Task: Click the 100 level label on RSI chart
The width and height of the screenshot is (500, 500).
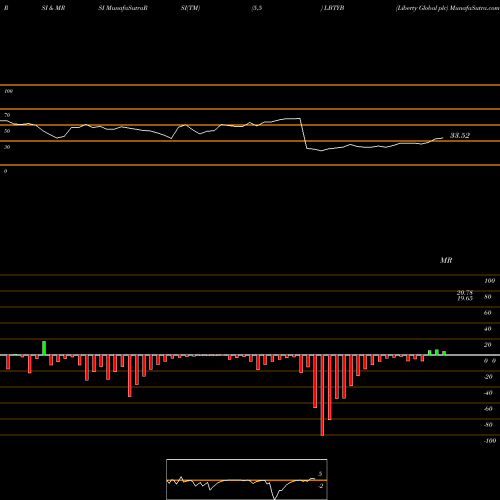Action: point(8,91)
